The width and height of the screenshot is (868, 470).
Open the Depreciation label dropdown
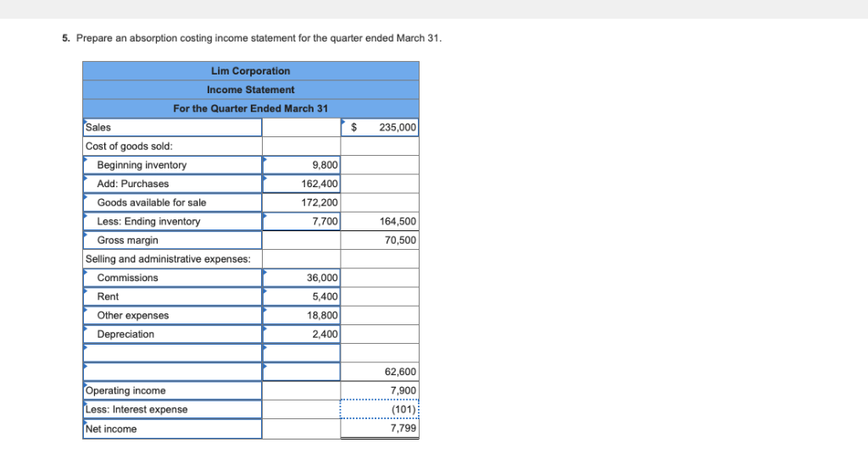point(173,334)
